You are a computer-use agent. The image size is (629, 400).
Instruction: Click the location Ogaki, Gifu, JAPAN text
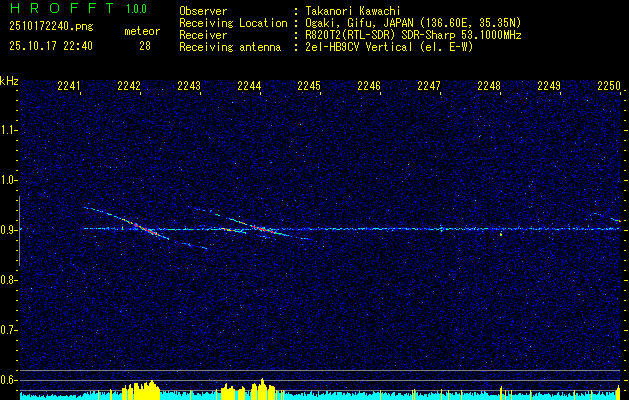(x=413, y=23)
